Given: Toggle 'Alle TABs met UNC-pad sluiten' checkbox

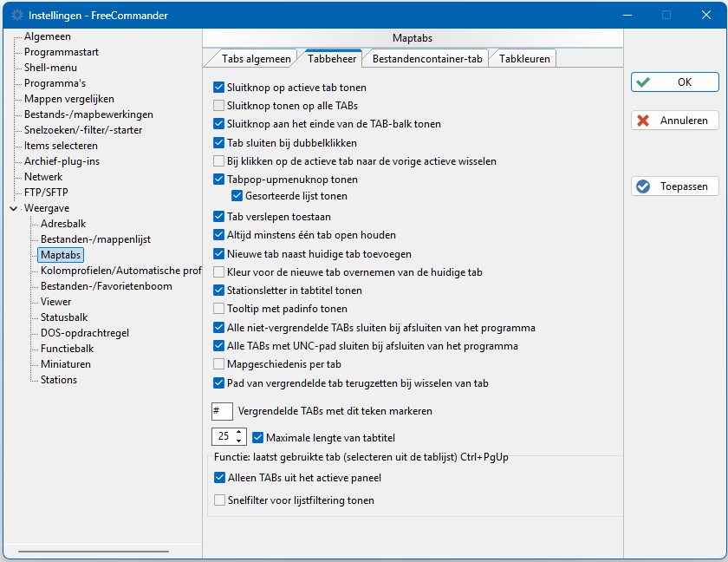Looking at the screenshot, I should tap(218, 346).
